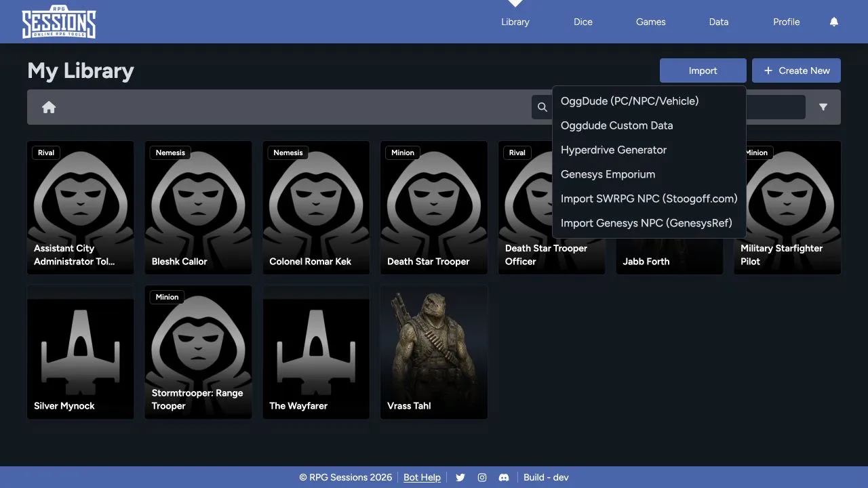Click the © RPG Sessions 2026 text
The height and width of the screenshot is (488, 868).
346,477
